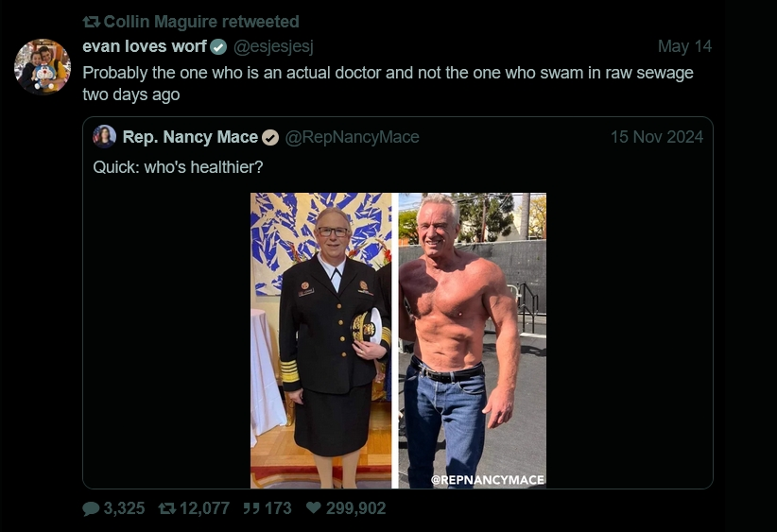Click the verified badge next to Rep. Nancy Mace
Viewport: 777px width, 532px height.
click(x=270, y=137)
